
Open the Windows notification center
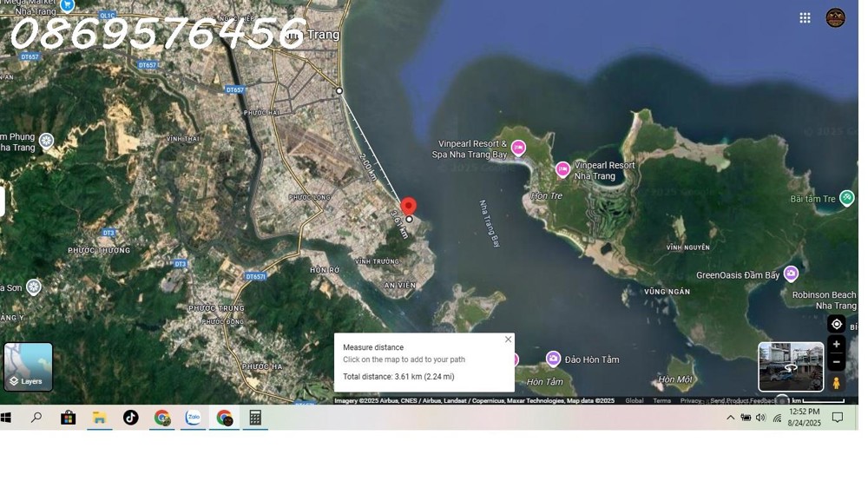(838, 418)
